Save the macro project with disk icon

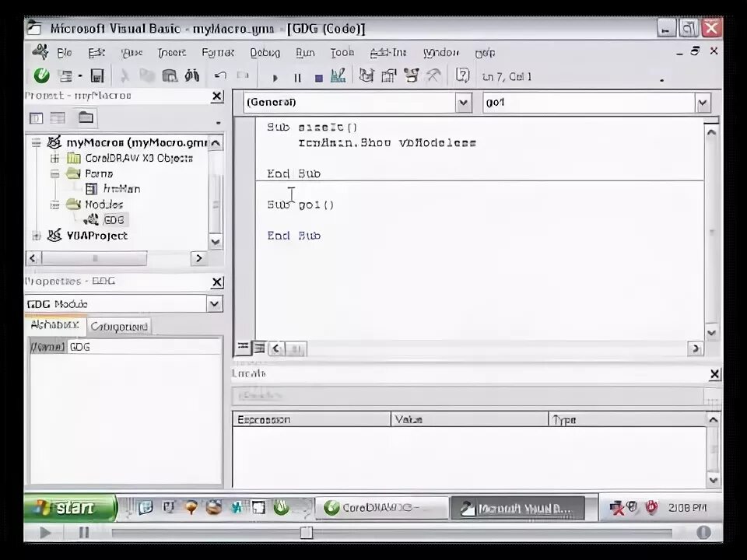pyautogui.click(x=97, y=76)
